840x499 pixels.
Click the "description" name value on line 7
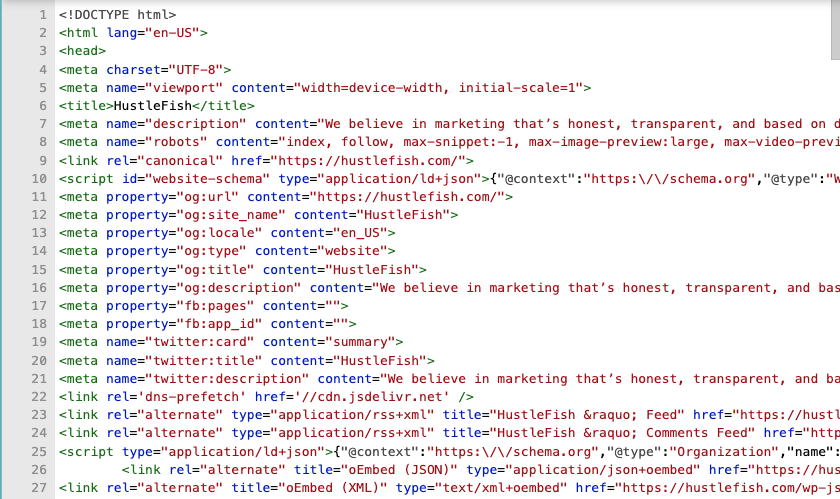196,124
